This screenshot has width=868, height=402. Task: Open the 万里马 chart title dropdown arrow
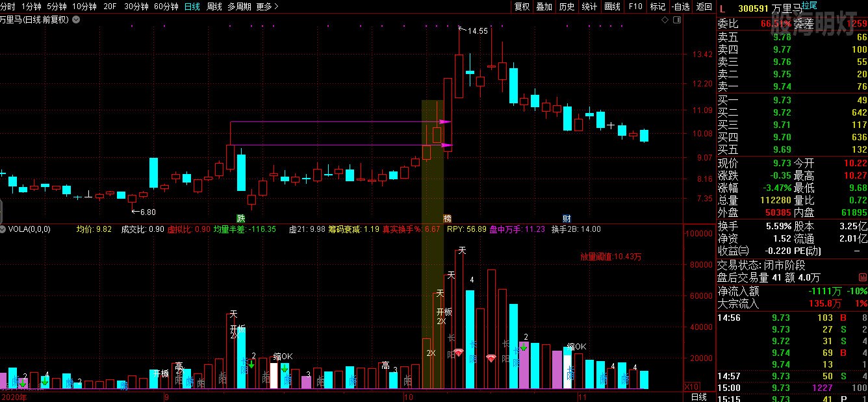(x=76, y=19)
